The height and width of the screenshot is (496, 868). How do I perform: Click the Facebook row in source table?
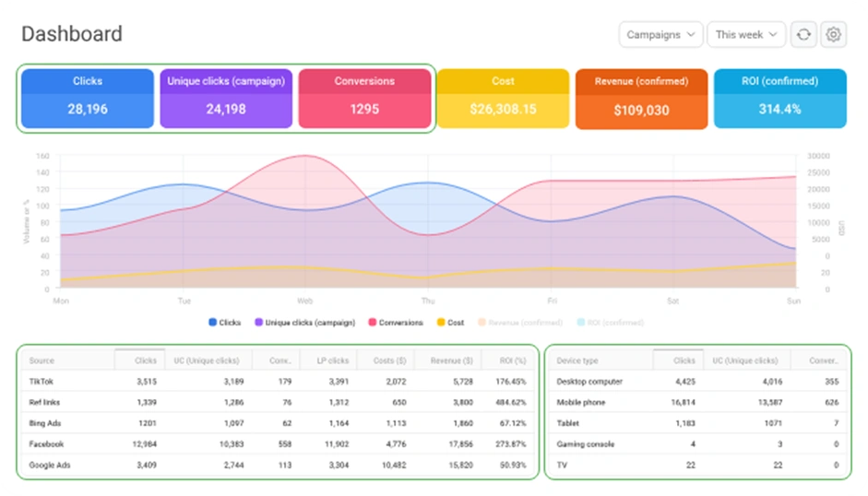[x=277, y=444]
